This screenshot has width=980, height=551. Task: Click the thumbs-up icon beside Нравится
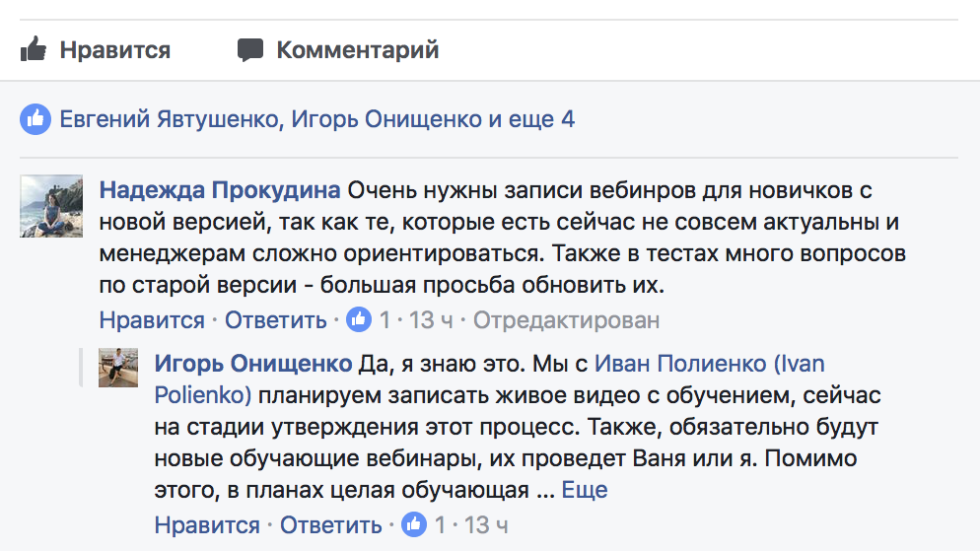coord(34,48)
